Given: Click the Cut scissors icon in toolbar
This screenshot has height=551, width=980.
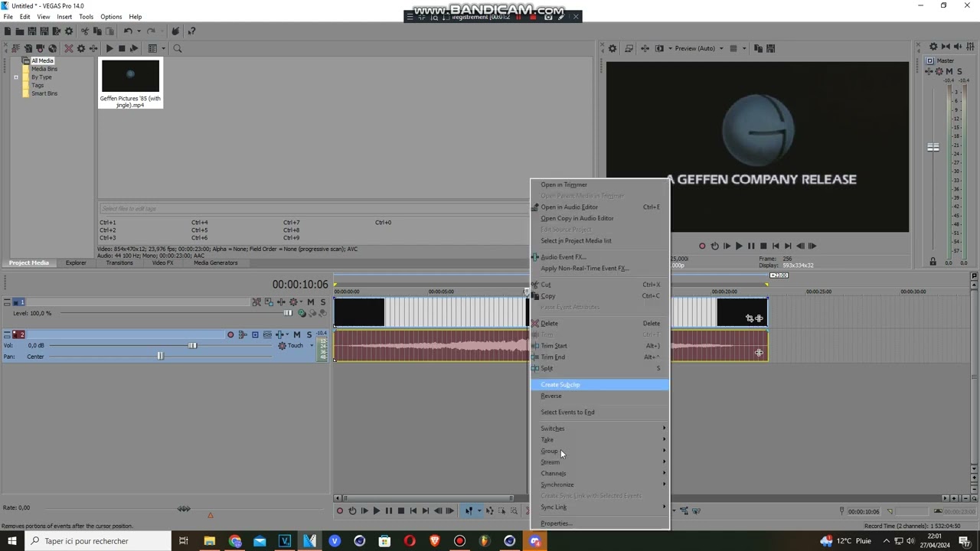Looking at the screenshot, I should click(85, 31).
